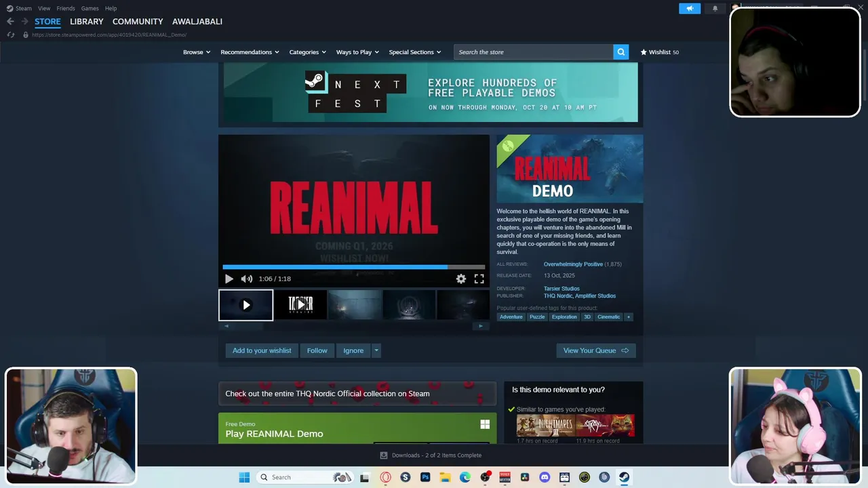
Task: Go back with the Steam back arrow
Action: tap(10, 22)
